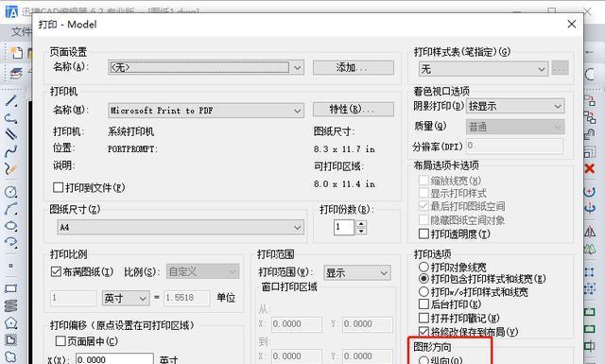Select the Helix coil tool
The height and width of the screenshot is (364, 605).
(x=10, y=305)
